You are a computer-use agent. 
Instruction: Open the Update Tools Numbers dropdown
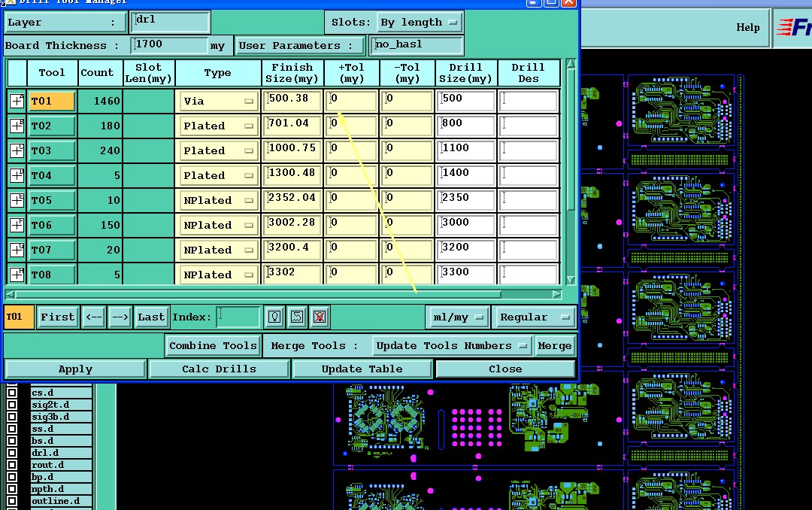click(452, 346)
